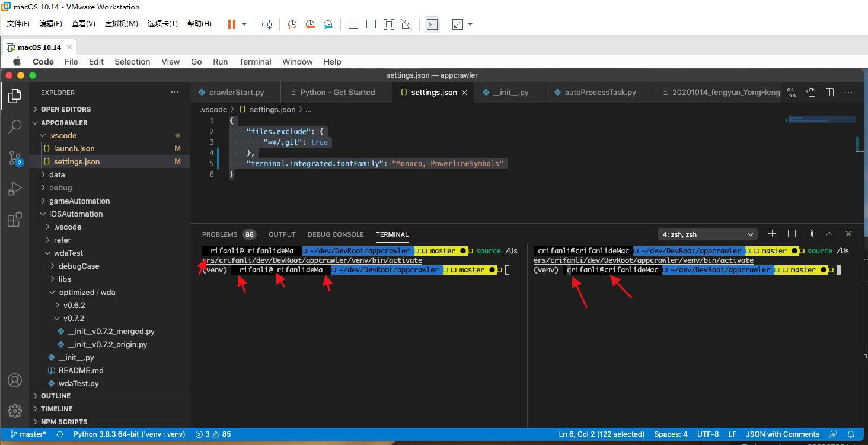
Task: Switch to the OUTPUT panel tab
Action: [282, 234]
